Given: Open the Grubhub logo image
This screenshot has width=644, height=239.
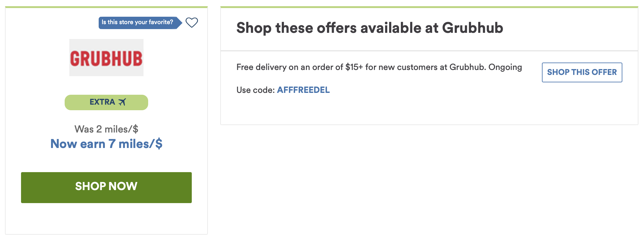Looking at the screenshot, I should pyautogui.click(x=106, y=58).
